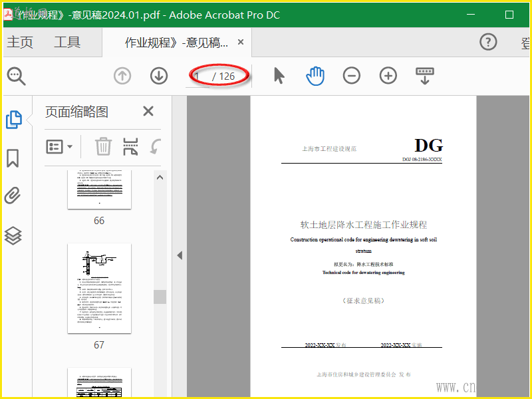532x399 pixels.
Task: Zoom out with the minus icon
Action: [352, 76]
